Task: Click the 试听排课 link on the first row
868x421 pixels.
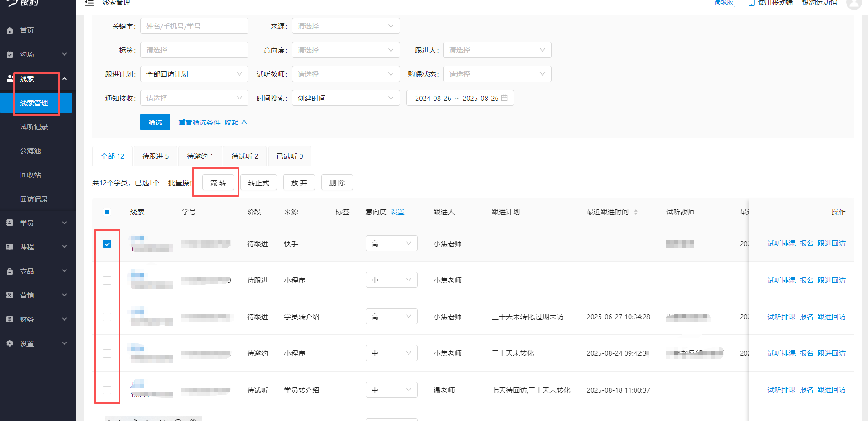Action: [x=781, y=243]
